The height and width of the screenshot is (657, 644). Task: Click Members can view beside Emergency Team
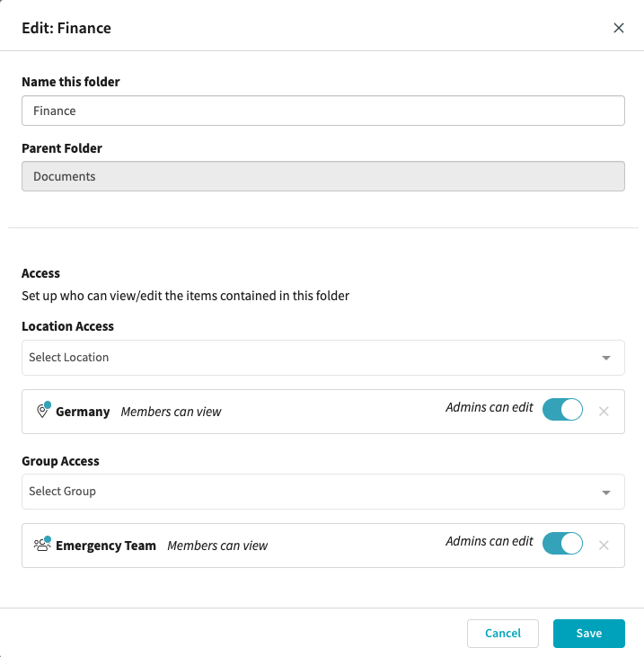[x=217, y=546]
